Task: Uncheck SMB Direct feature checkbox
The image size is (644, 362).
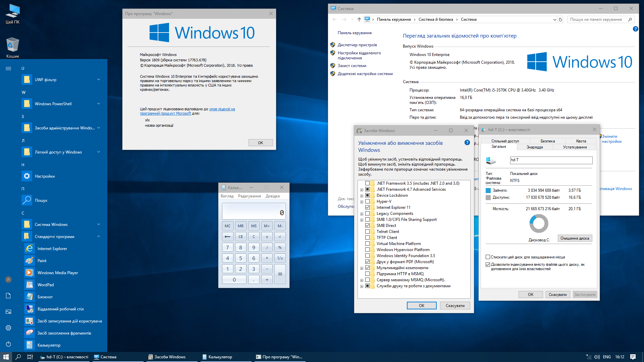Action: pyautogui.click(x=368, y=226)
